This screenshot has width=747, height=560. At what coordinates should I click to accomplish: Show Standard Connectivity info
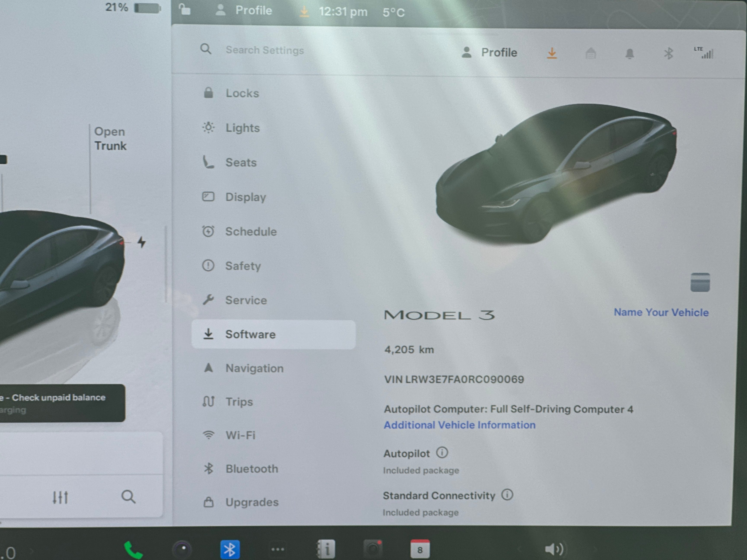507,495
